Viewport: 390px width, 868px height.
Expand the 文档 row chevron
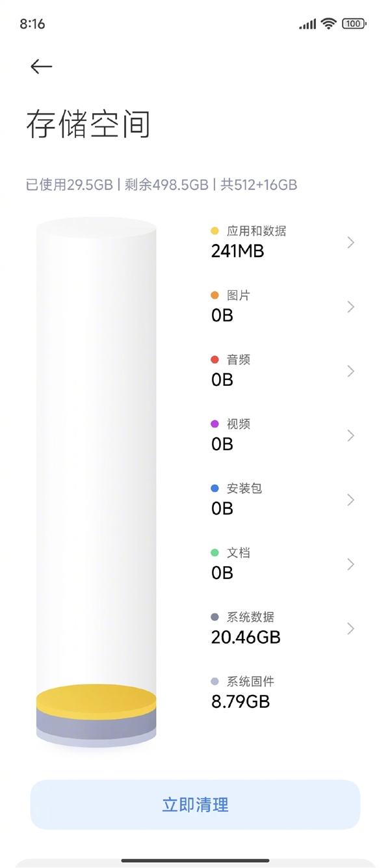point(350,563)
